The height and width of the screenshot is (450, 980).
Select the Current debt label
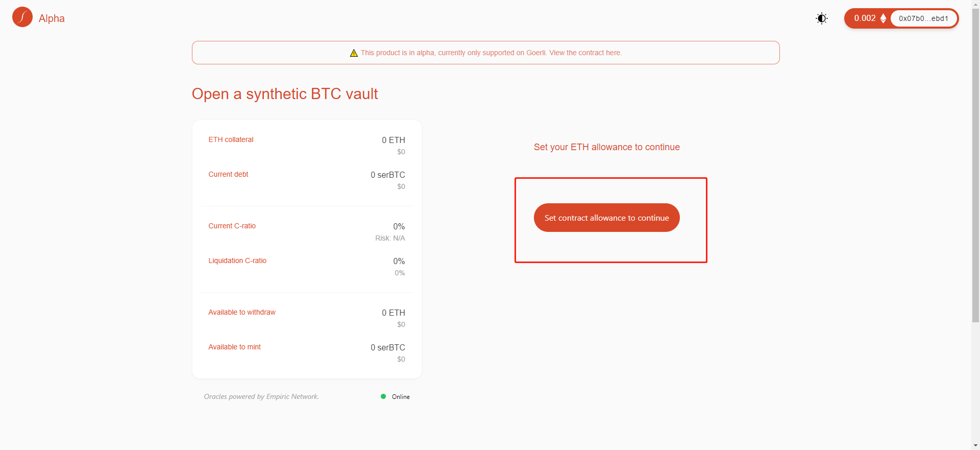(x=228, y=174)
